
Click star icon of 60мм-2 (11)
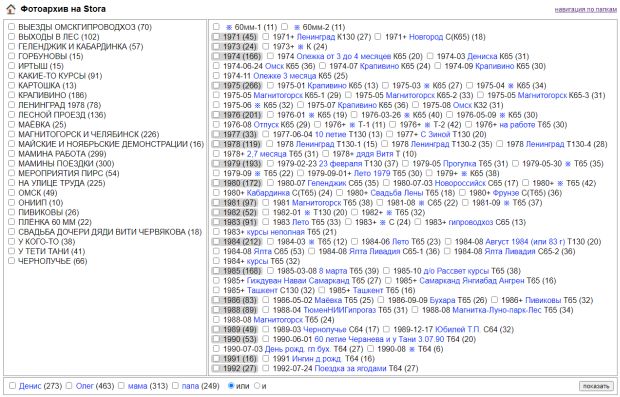tap(297, 27)
